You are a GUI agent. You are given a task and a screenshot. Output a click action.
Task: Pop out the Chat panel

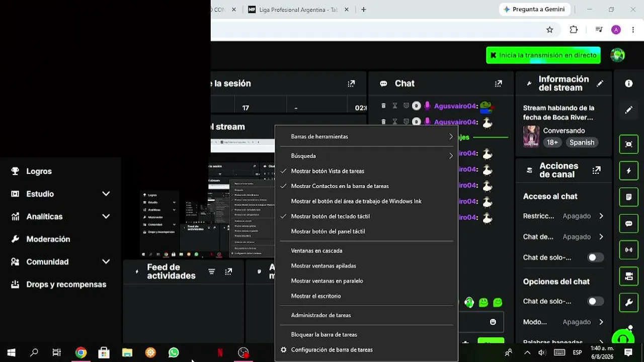point(498,83)
